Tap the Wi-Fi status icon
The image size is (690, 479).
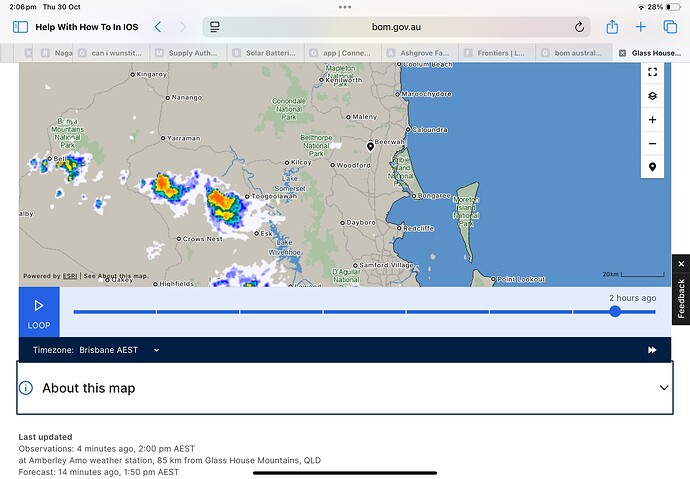click(641, 7)
